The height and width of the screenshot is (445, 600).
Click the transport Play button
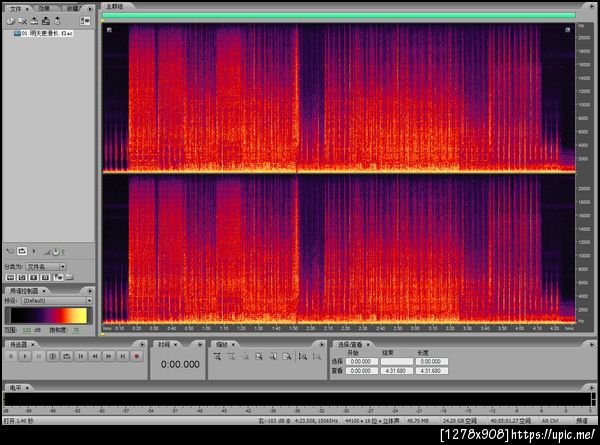pos(25,356)
